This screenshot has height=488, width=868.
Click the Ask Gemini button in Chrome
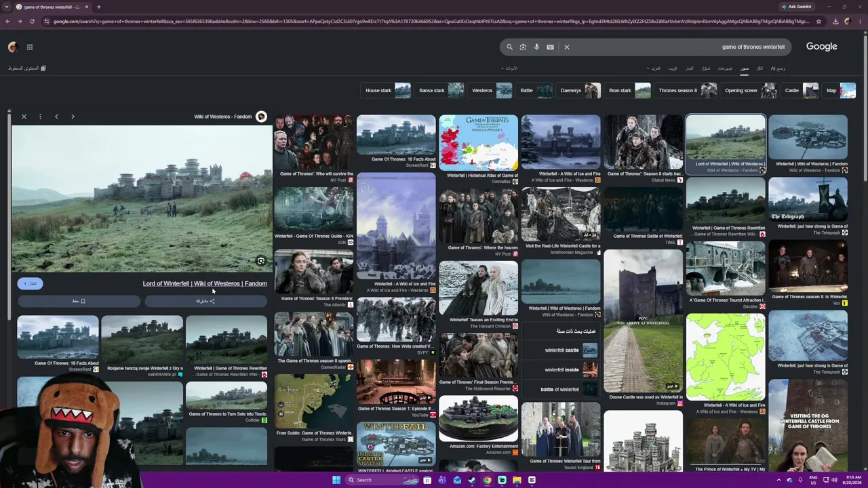click(796, 7)
